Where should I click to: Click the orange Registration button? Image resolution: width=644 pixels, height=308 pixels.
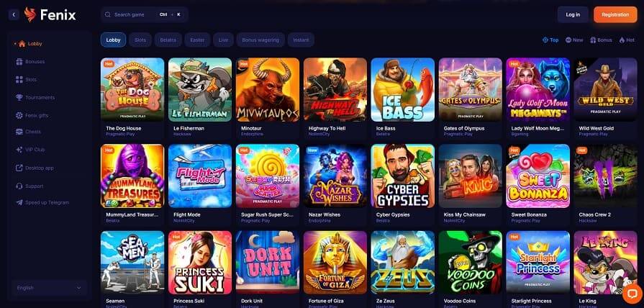pos(615,14)
